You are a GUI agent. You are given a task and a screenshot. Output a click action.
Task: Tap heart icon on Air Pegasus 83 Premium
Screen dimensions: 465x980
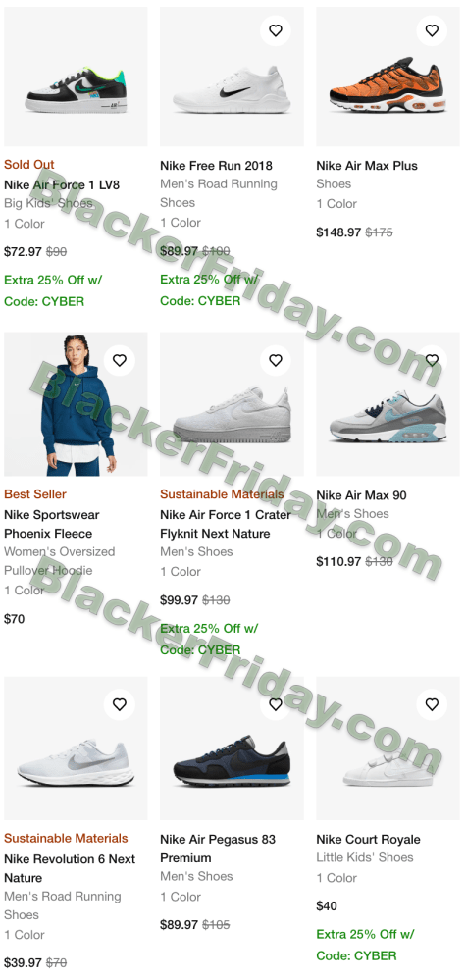tap(276, 704)
